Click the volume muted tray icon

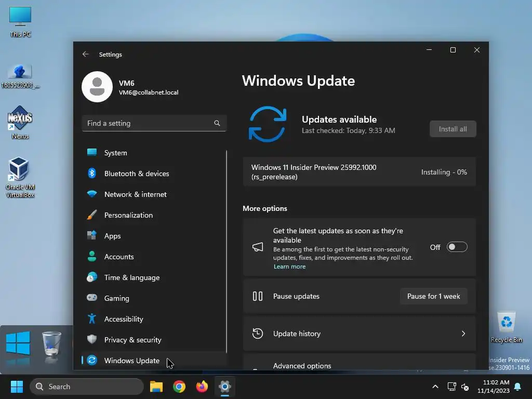pyautogui.click(x=465, y=387)
